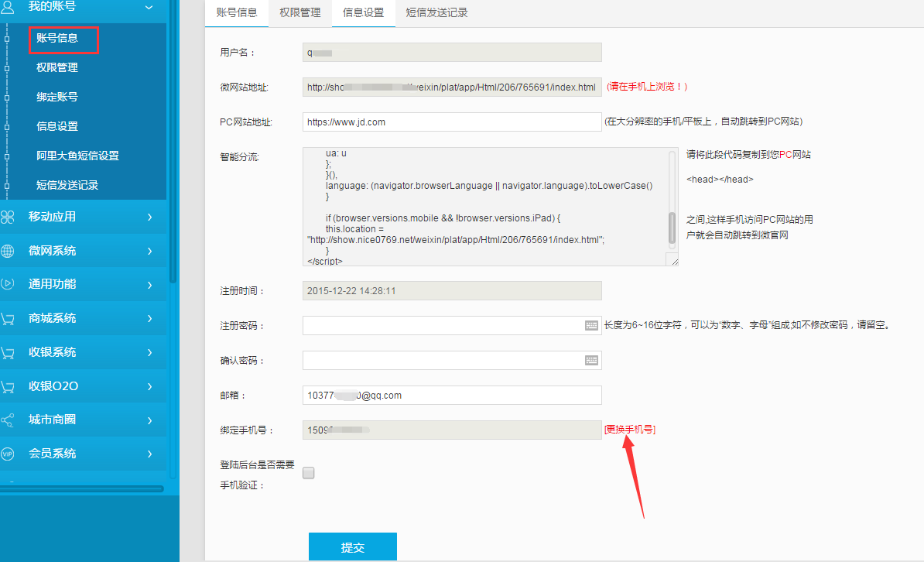Select 权限管理 in the sidebar

point(57,67)
